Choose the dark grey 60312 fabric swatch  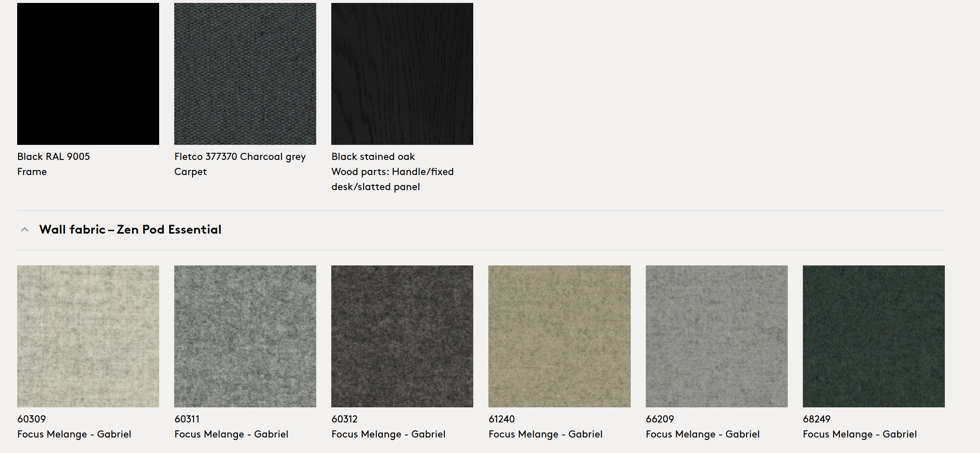click(402, 336)
